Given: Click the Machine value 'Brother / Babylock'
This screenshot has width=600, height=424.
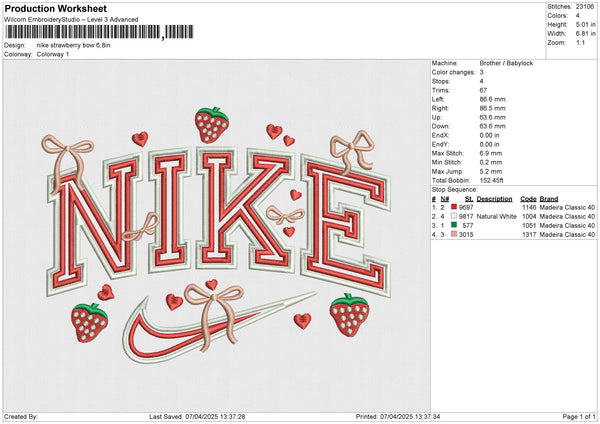Looking at the screenshot, I should (506, 63).
